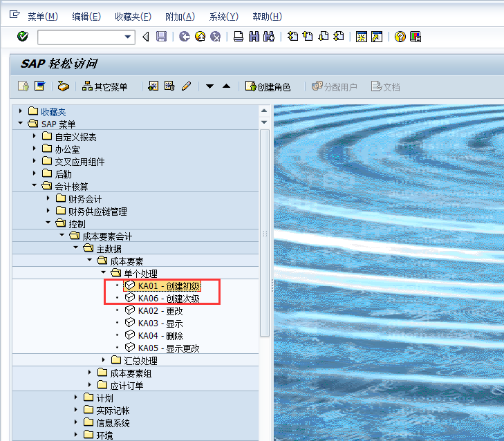Image resolution: width=504 pixels, height=441 pixels.
Task: Click the 分配用户 button
Action: point(335,86)
